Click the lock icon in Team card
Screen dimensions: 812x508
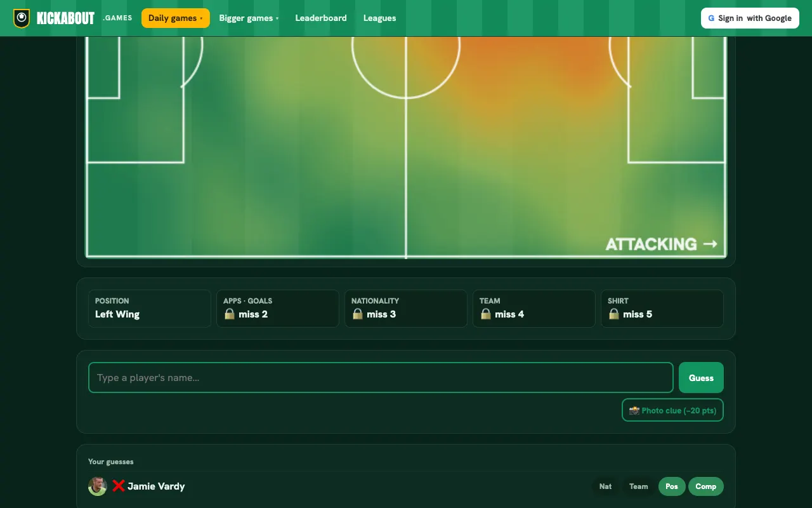[x=486, y=314]
